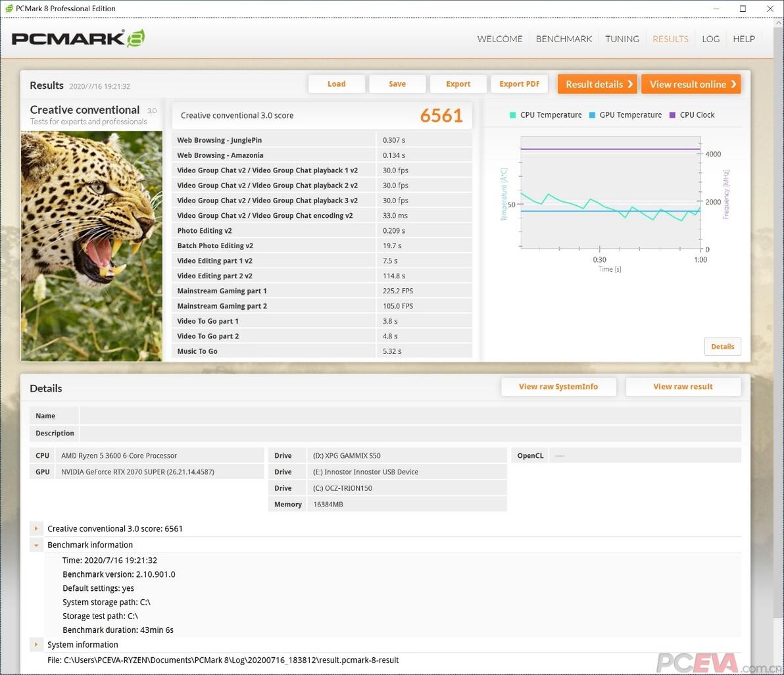The height and width of the screenshot is (675, 784).
Task: Collapse the Benchmark information section
Action: tap(36, 545)
